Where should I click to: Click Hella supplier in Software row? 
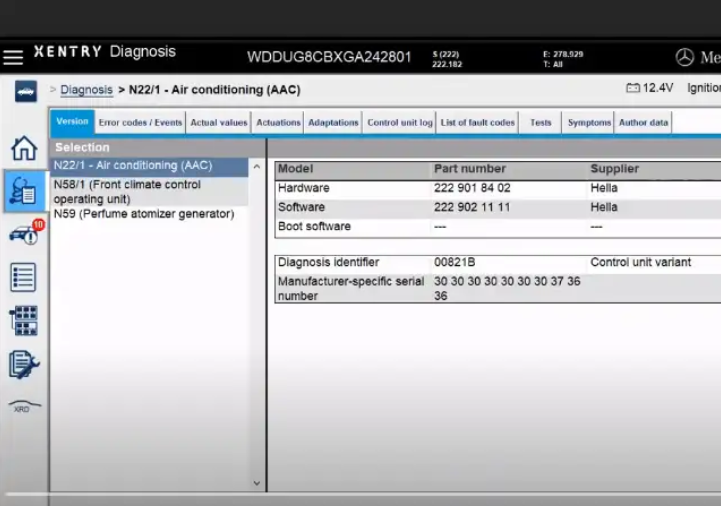(x=604, y=207)
